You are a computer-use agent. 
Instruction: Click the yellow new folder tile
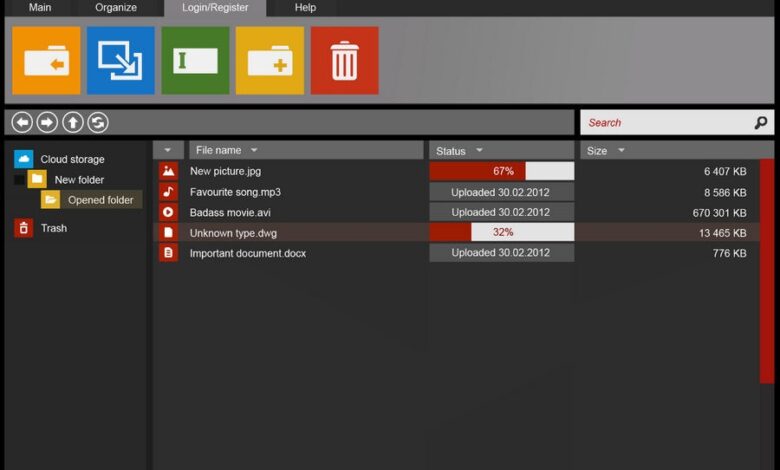coord(270,60)
